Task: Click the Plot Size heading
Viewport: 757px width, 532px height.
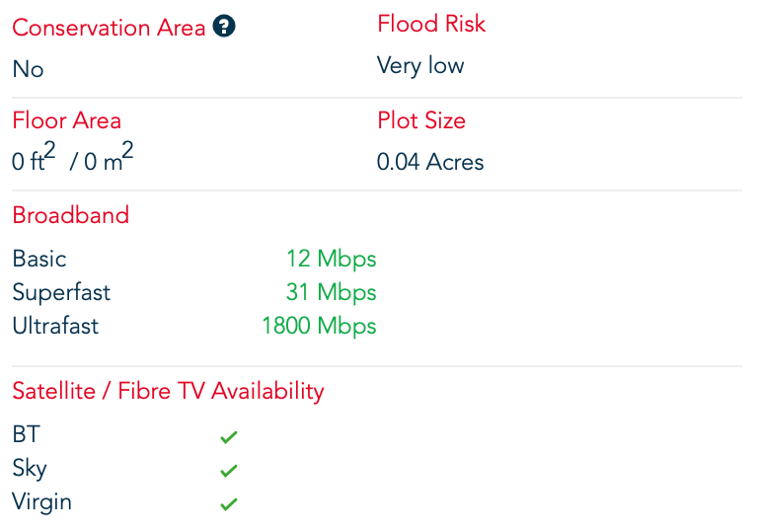Action: pyautogui.click(x=421, y=120)
